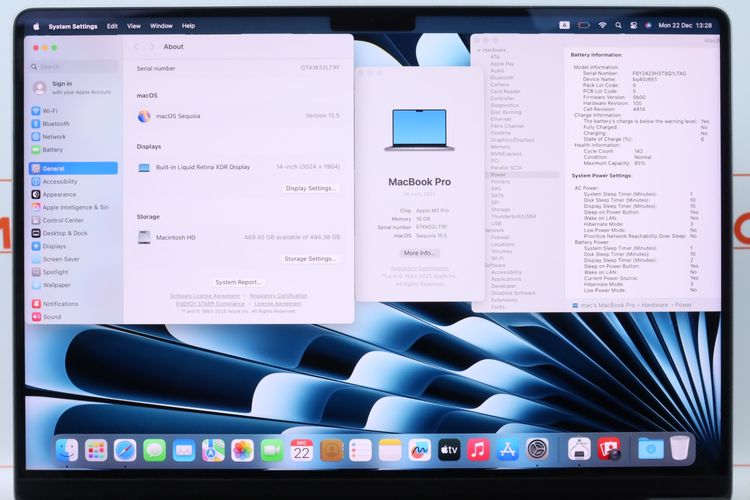750x500 pixels.
Task: Select Bluetooth in Settings sidebar
Action: click(74, 124)
